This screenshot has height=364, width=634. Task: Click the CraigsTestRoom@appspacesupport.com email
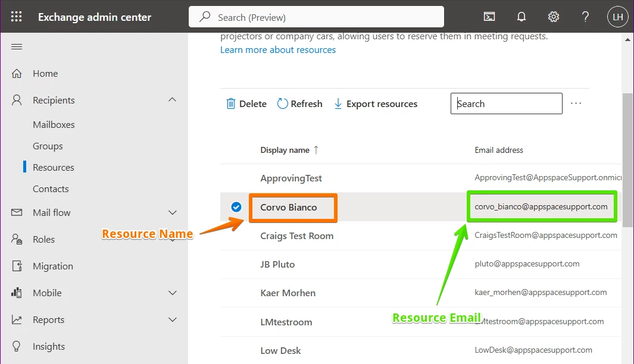point(546,235)
